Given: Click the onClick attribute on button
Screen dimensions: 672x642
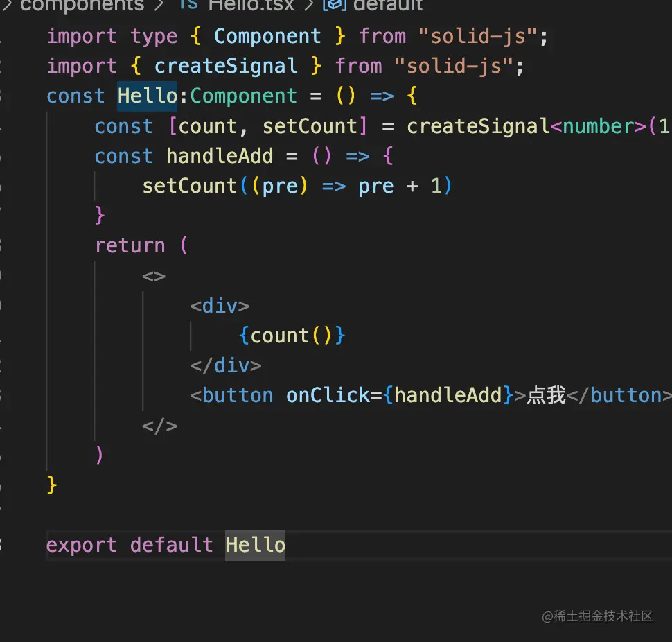Looking at the screenshot, I should tap(328, 395).
